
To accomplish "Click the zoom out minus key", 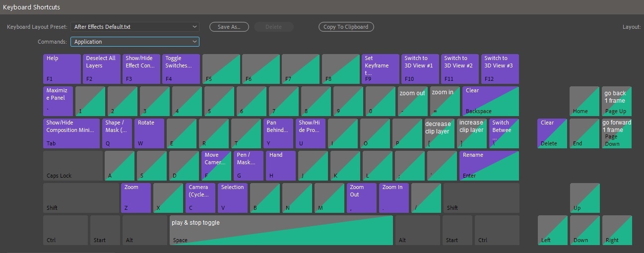I will pos(412,101).
